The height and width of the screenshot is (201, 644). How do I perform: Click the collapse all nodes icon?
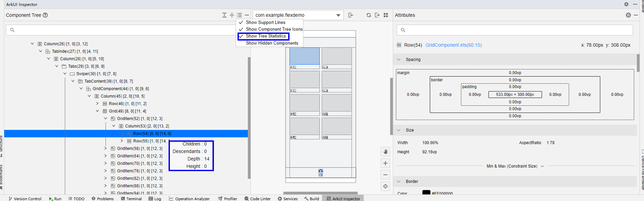[x=232, y=15]
